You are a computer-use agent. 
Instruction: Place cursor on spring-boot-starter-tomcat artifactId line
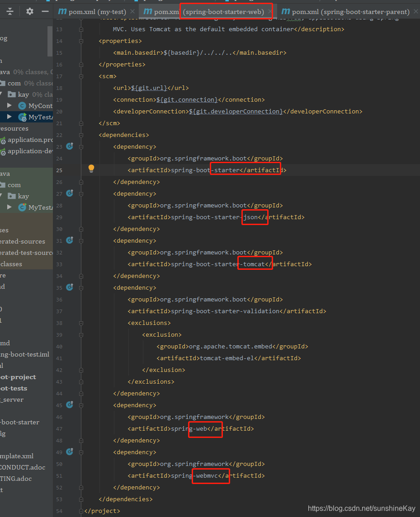[220, 264]
